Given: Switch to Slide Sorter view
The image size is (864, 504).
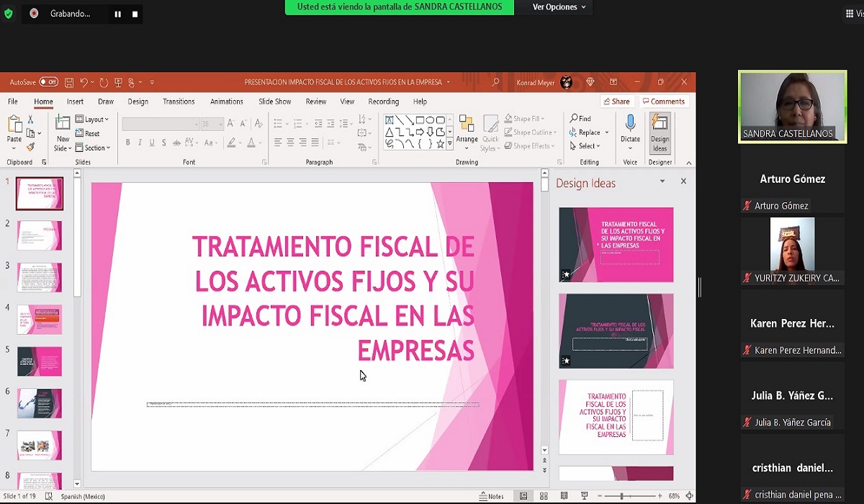Looking at the screenshot, I should (544, 496).
